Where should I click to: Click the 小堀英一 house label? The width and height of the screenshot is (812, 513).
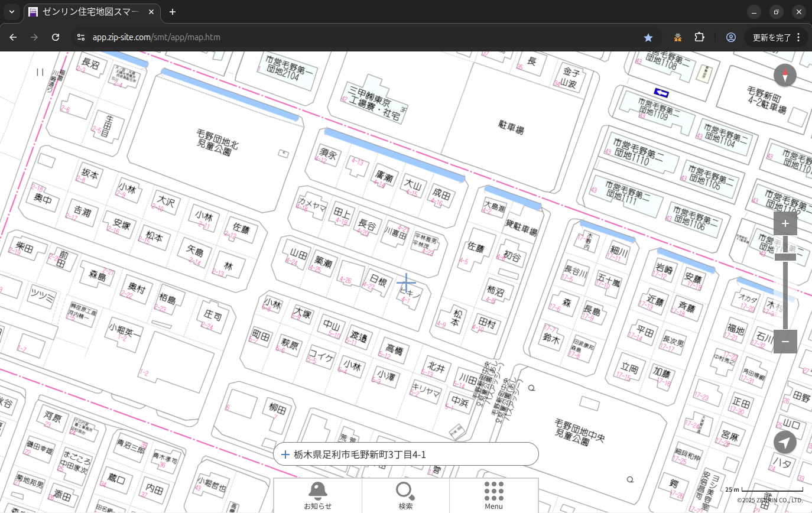pos(125,330)
